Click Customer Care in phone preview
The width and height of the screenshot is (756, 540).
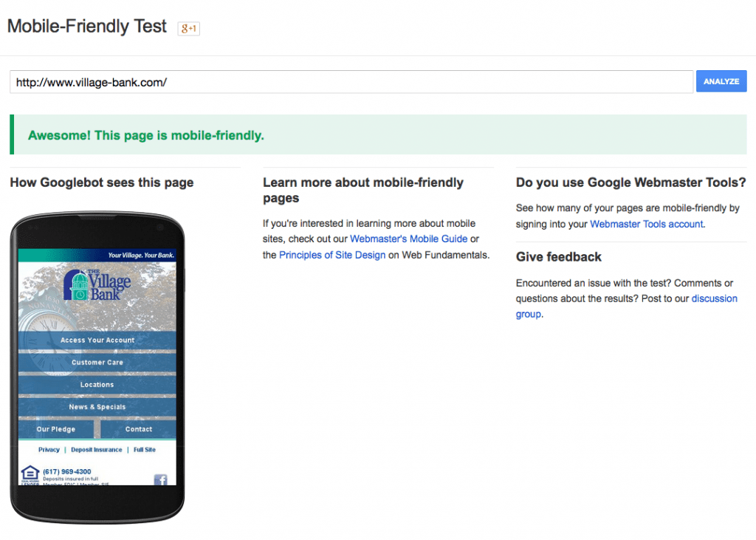coord(97,363)
